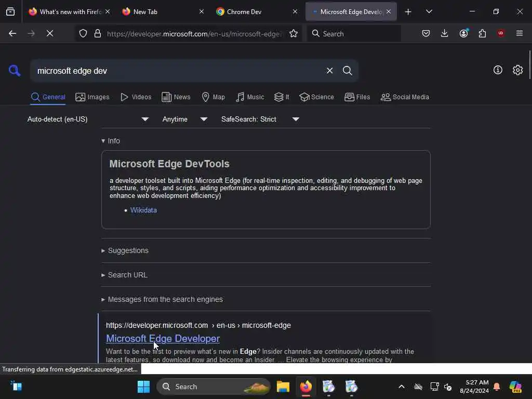Click Firefox icon in the taskbar
Screen dimensions: 532x399
(x=306, y=387)
